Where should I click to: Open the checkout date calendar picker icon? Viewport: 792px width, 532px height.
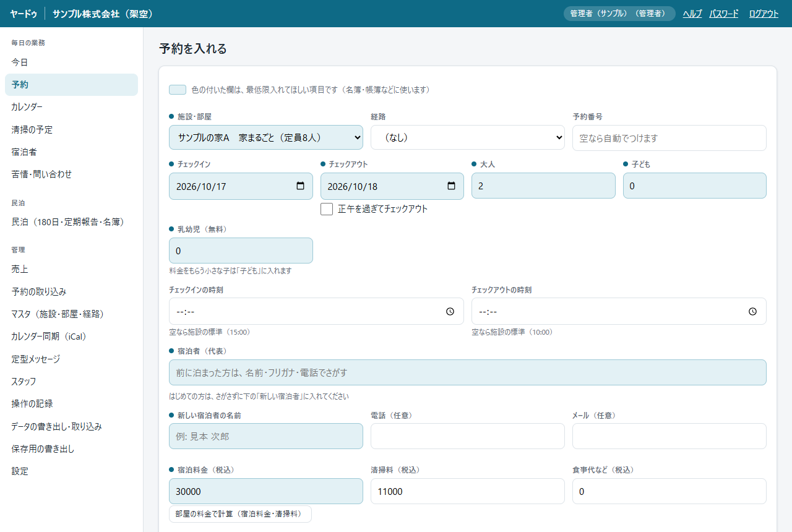pyautogui.click(x=452, y=186)
